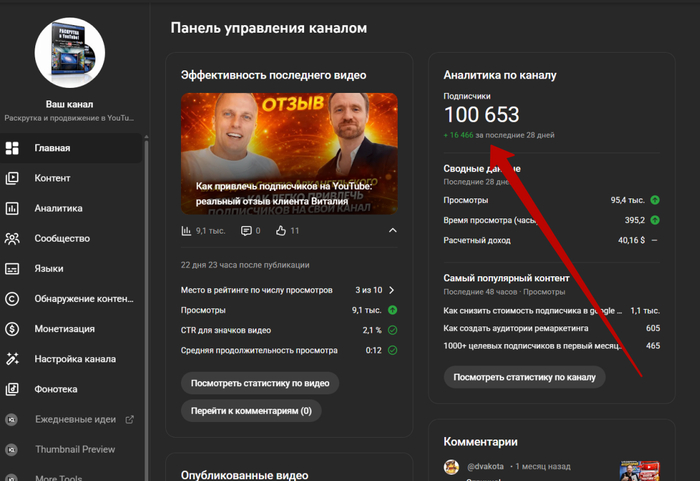700x481 pixels.
Task: Click the @dvakota username
Action: point(485,466)
